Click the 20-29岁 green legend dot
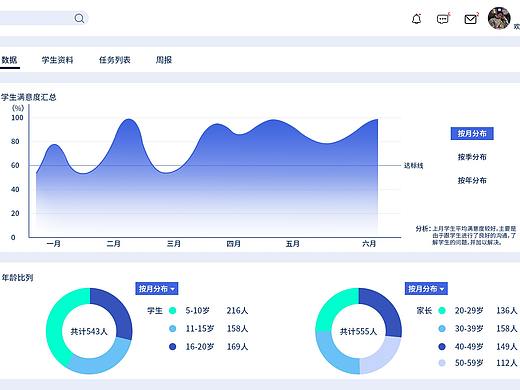 coord(442,311)
